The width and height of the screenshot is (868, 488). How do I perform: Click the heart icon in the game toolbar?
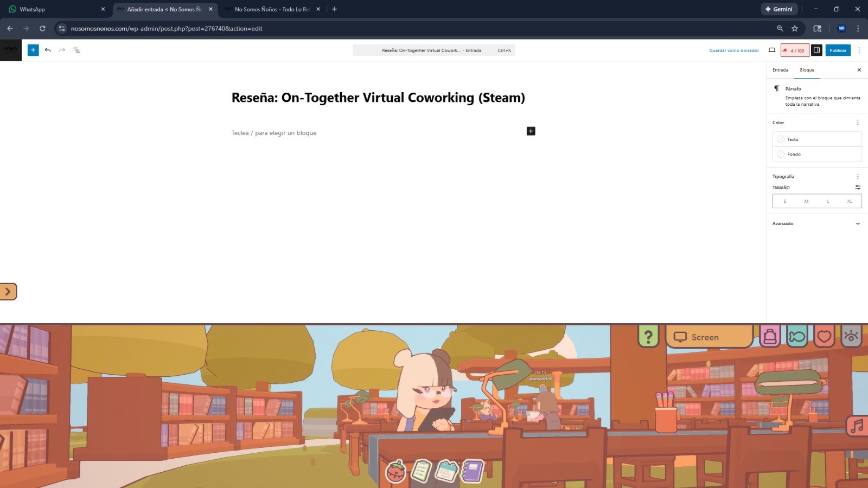(823, 336)
